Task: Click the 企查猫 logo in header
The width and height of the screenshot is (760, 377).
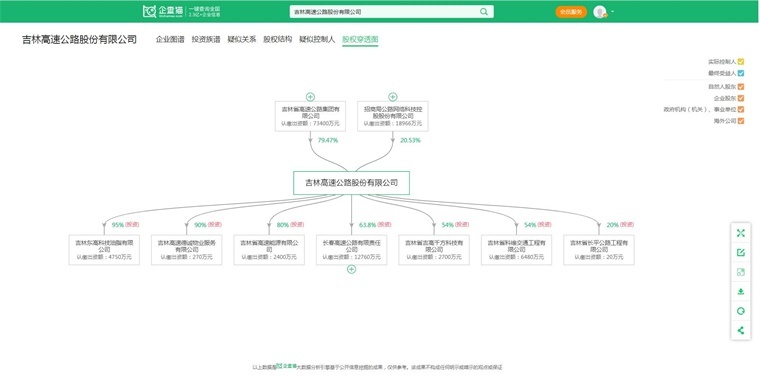Action: click(164, 12)
